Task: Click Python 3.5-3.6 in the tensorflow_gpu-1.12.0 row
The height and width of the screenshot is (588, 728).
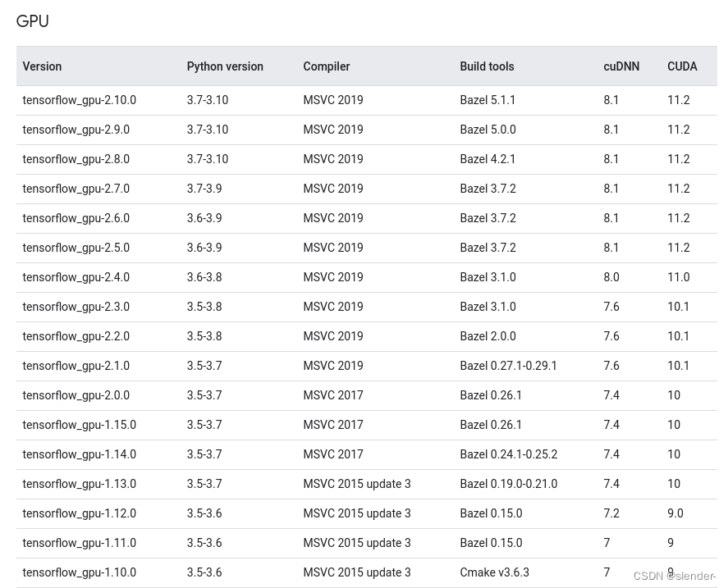Action: pos(204,513)
